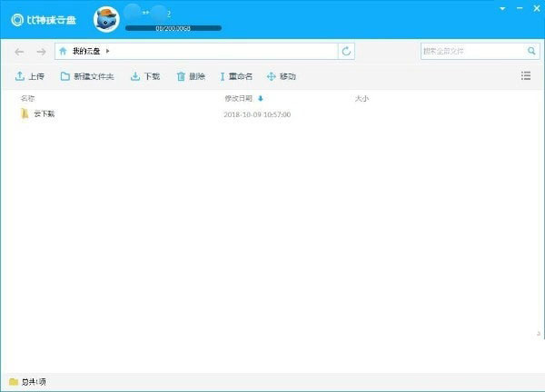Refresh the file list
This screenshot has height=392, width=545.
[x=346, y=52]
